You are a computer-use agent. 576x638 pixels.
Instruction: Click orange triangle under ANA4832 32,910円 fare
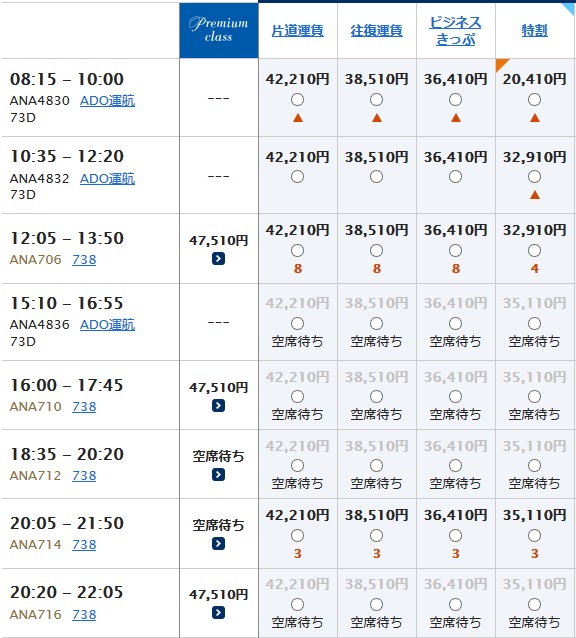click(x=535, y=195)
